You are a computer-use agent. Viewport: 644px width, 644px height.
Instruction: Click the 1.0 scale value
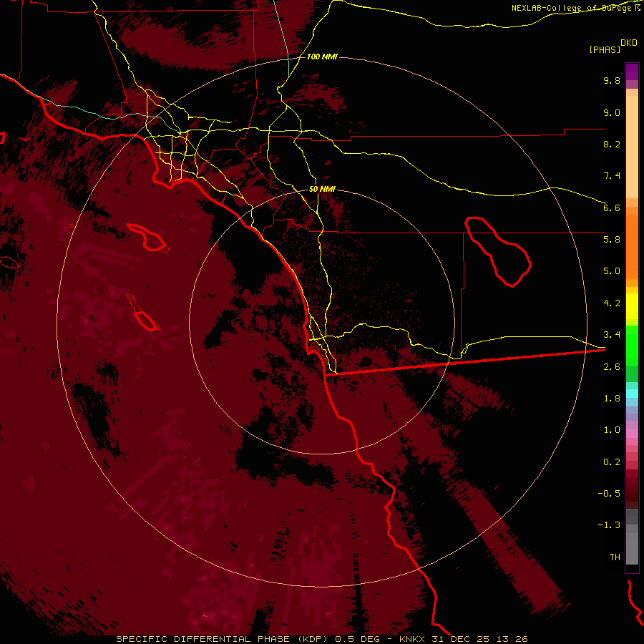612,430
